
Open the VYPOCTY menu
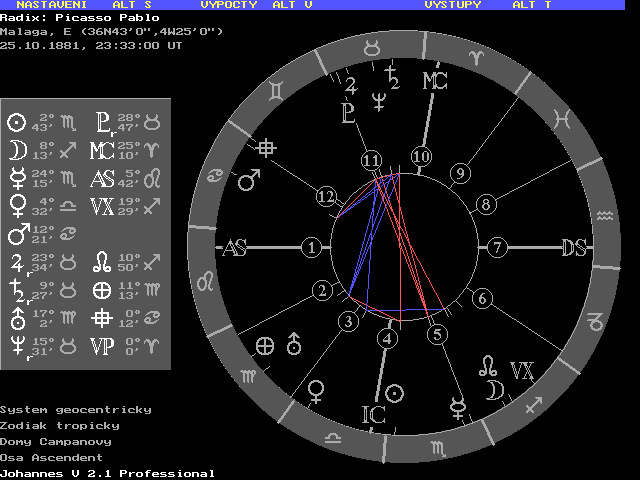click(x=229, y=5)
